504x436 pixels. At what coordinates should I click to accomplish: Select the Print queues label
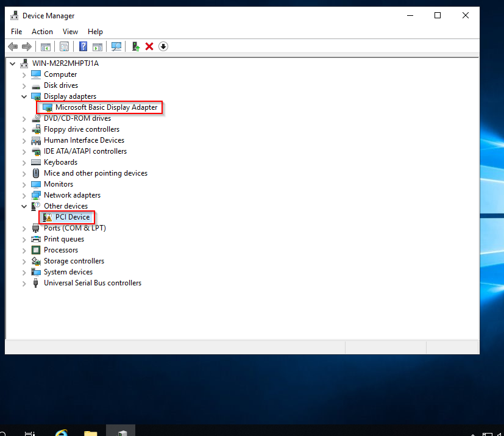pos(64,239)
